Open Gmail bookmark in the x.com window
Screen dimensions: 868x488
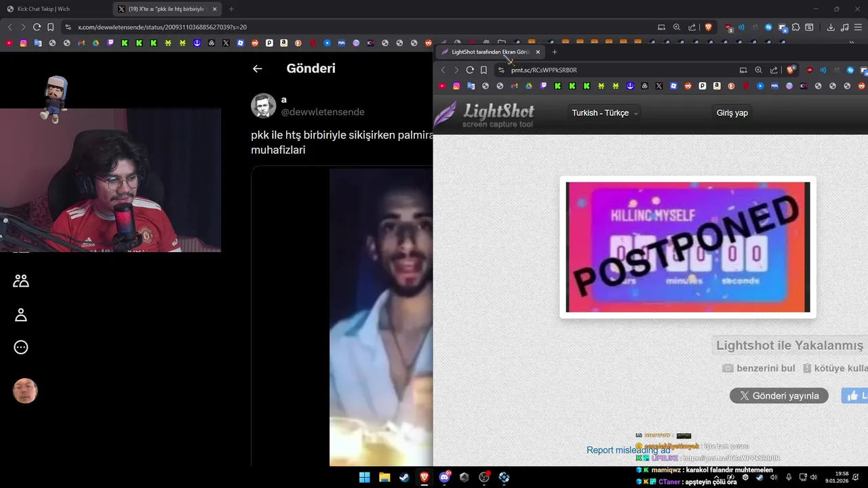(x=81, y=43)
